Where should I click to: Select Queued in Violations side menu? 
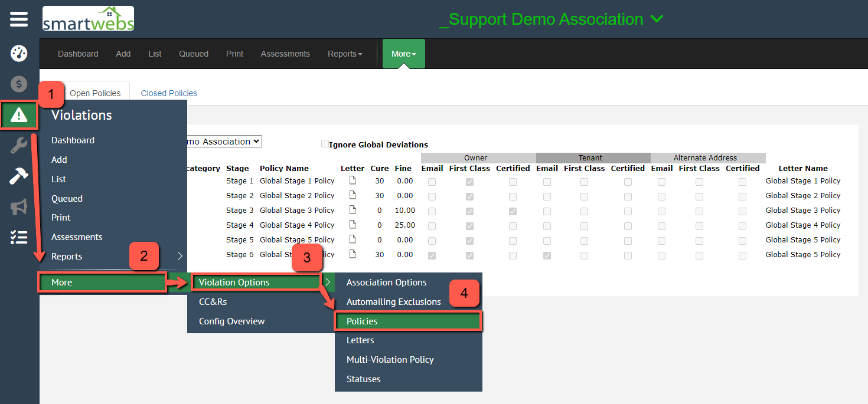[x=67, y=199]
